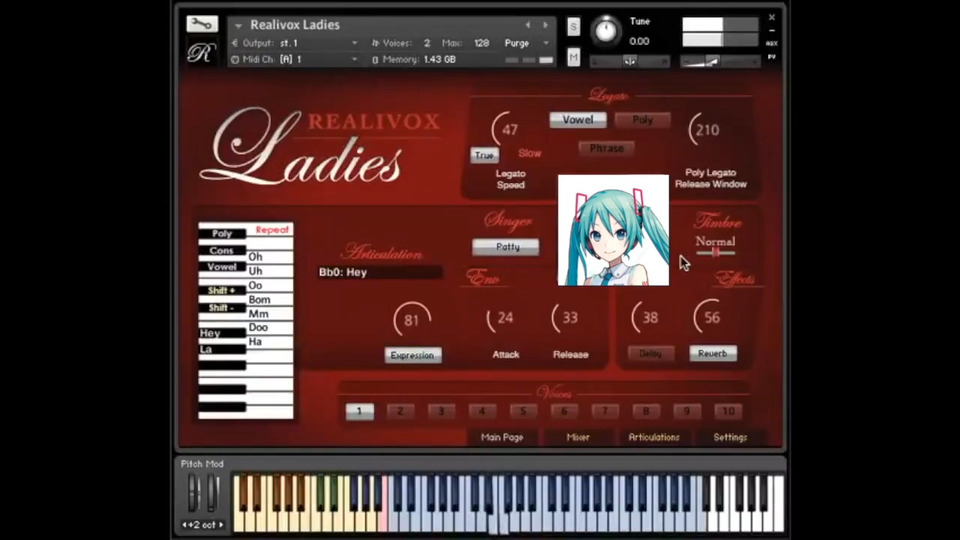960x540 pixels.
Task: Go to previous instrument with left arrow
Action: pyautogui.click(x=528, y=25)
